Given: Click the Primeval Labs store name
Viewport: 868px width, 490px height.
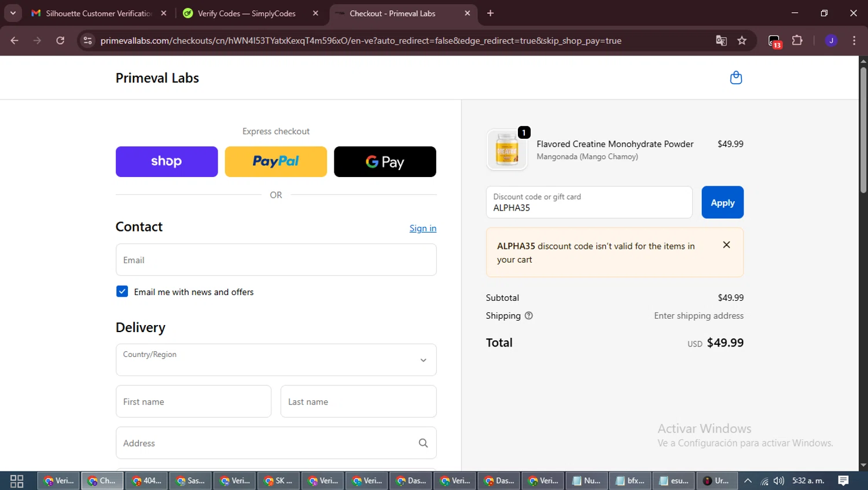Looking at the screenshot, I should coord(157,78).
